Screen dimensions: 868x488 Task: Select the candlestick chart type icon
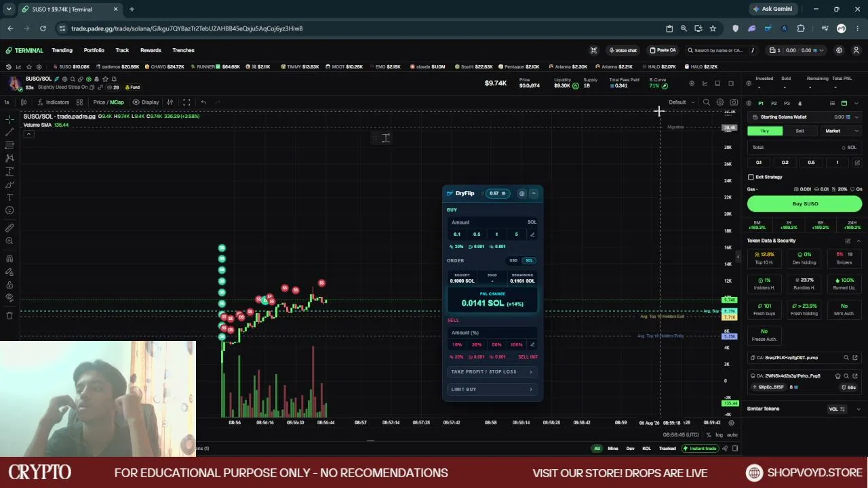pos(24,102)
